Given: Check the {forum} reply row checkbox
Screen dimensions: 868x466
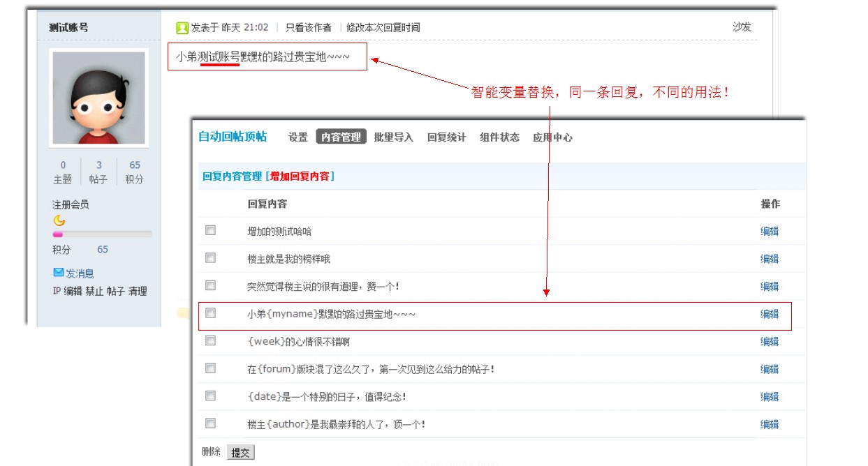Looking at the screenshot, I should point(210,368).
